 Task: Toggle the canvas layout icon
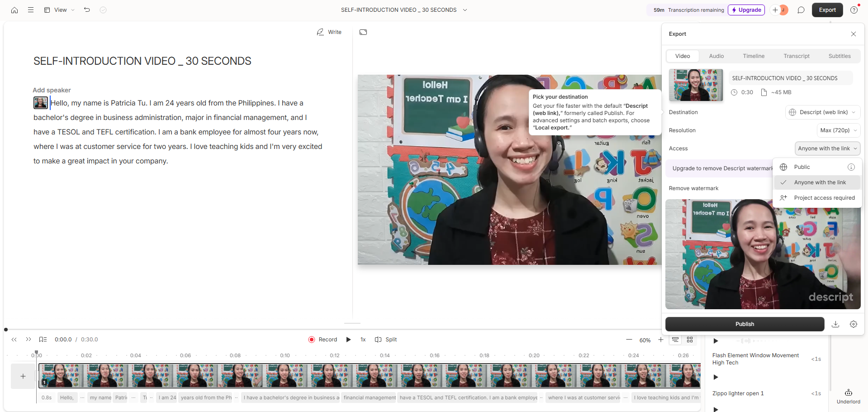pyautogui.click(x=363, y=32)
